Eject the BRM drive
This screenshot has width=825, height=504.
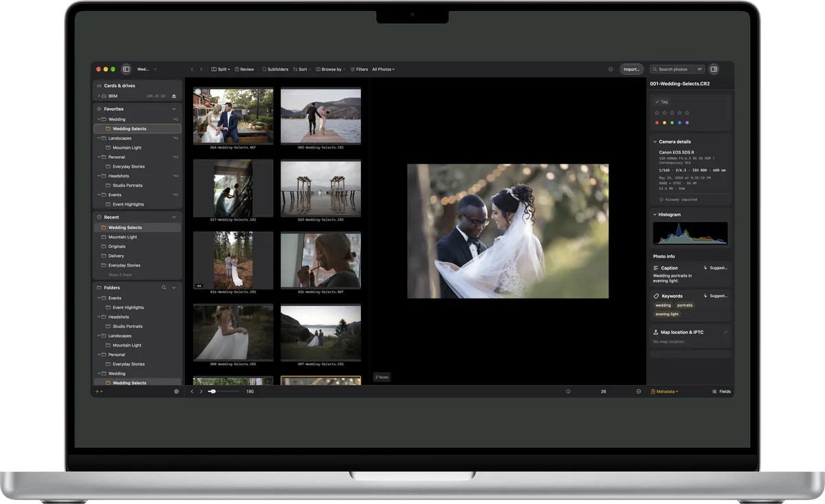(174, 96)
